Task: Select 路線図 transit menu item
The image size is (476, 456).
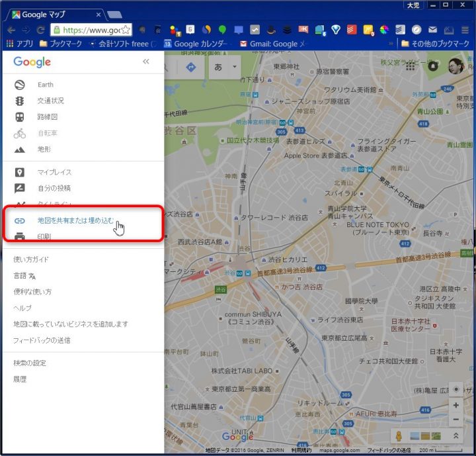Action: (x=48, y=116)
